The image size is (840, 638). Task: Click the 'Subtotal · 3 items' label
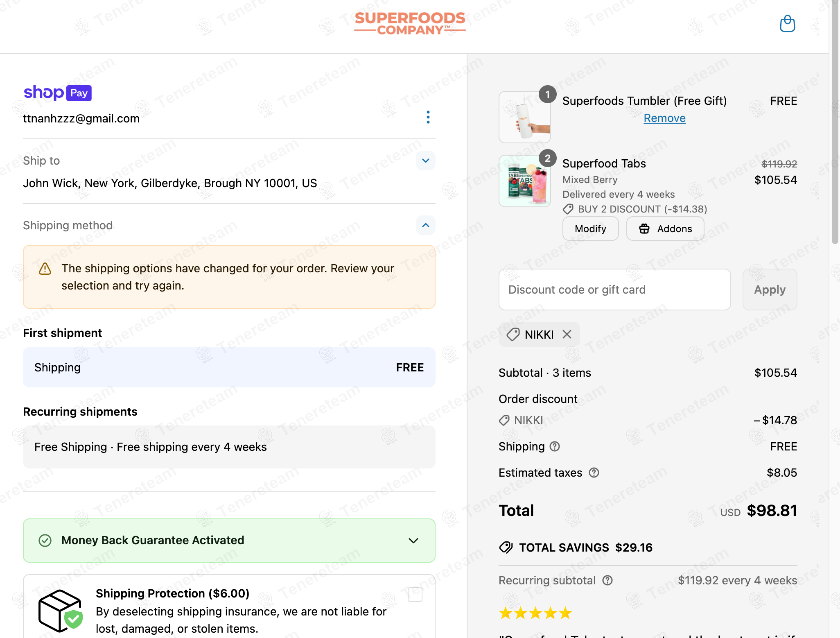pyautogui.click(x=545, y=373)
